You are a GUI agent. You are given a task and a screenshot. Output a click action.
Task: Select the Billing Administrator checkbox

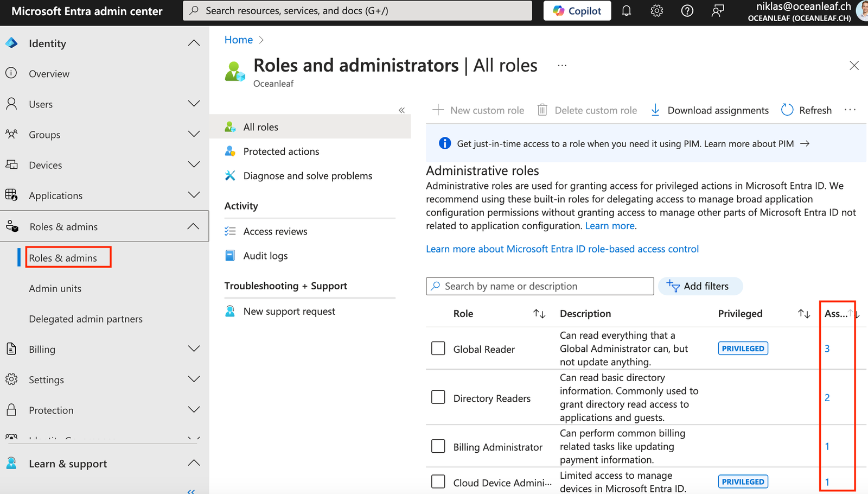click(x=438, y=446)
